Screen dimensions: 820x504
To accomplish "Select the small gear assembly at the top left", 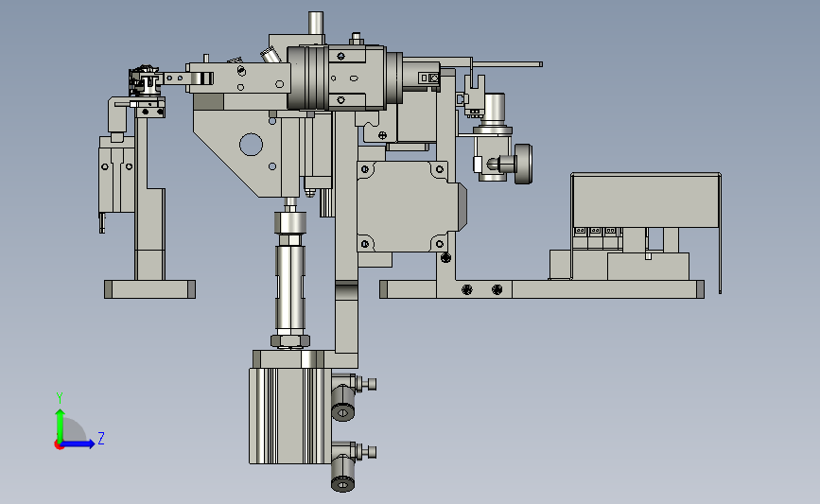I will tap(144, 81).
